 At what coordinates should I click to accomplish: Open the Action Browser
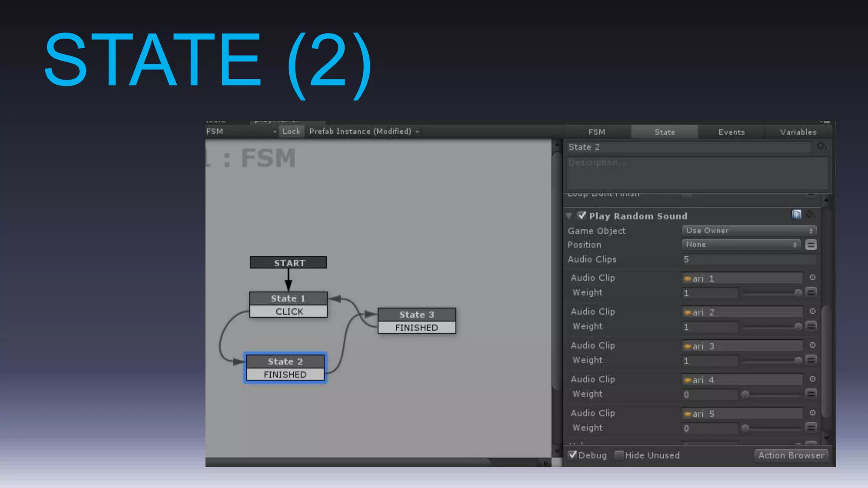coord(791,455)
